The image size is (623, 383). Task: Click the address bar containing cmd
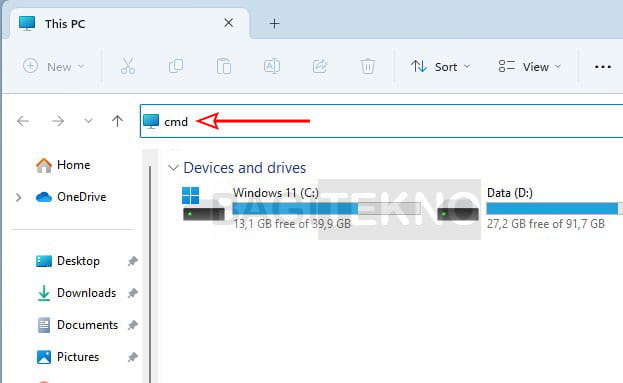pos(381,121)
